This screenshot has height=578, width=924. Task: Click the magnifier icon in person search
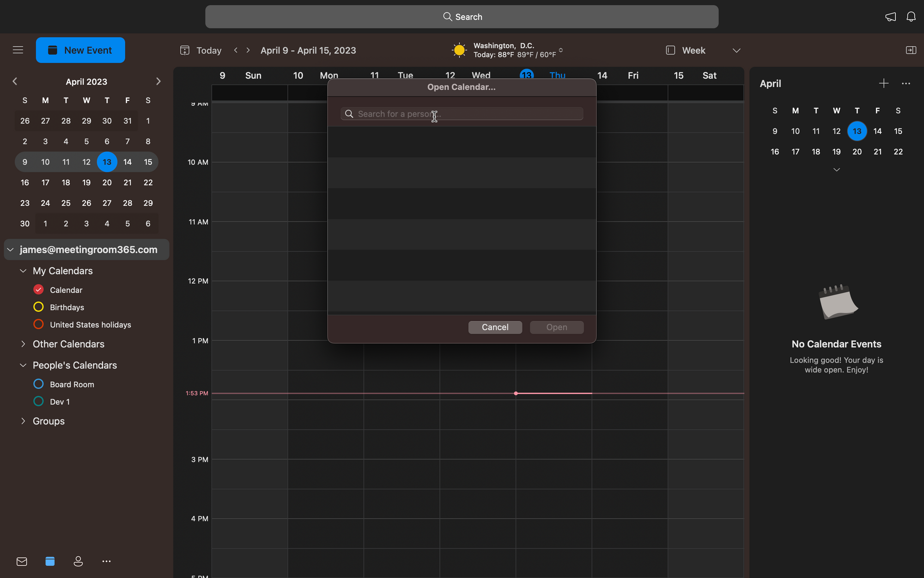(x=349, y=114)
